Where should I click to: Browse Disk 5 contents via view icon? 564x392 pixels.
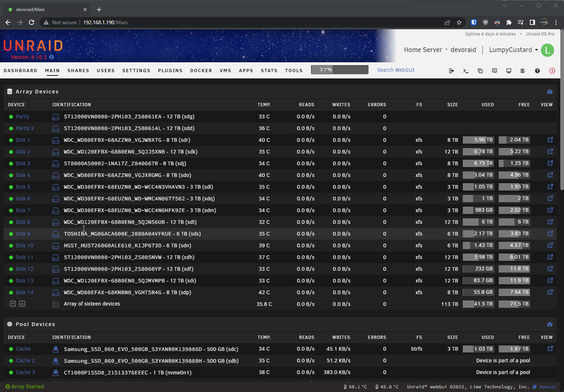tap(550, 186)
